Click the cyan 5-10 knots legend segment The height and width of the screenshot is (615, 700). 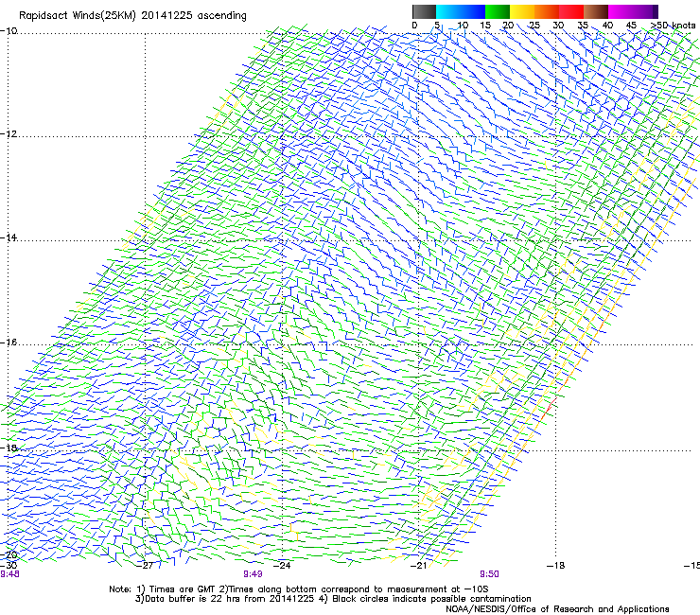447,11
